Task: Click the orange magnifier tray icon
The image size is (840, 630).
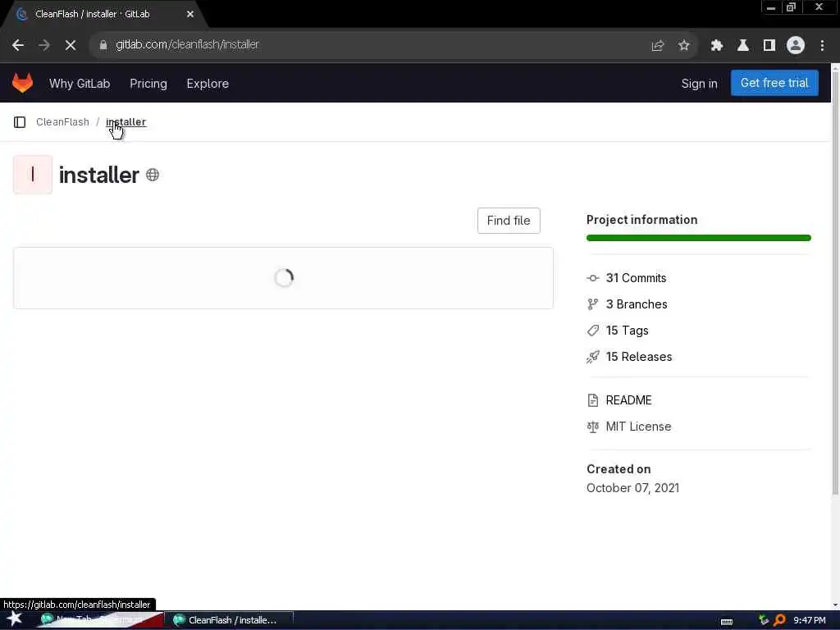Action: (x=779, y=620)
